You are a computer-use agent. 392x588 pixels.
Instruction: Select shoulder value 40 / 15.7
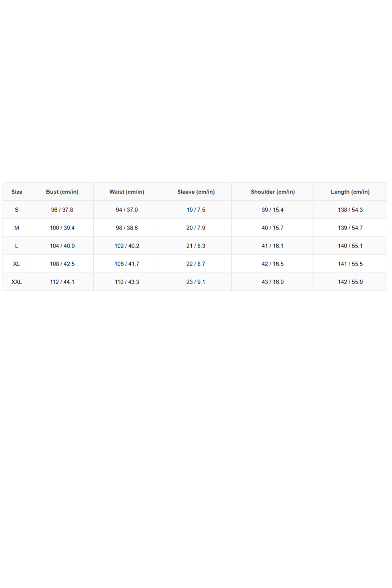273,228
